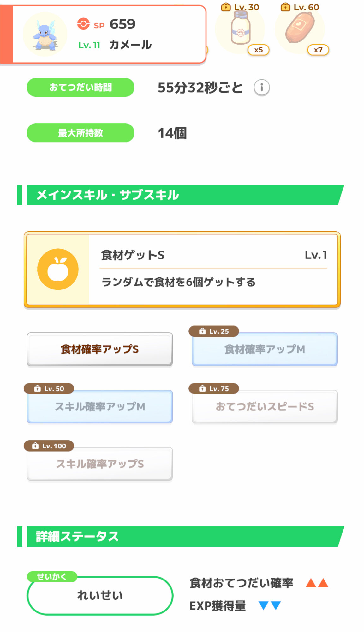Tap the 最大所持数 green label
Screen dimensions: 364x632
(81, 133)
